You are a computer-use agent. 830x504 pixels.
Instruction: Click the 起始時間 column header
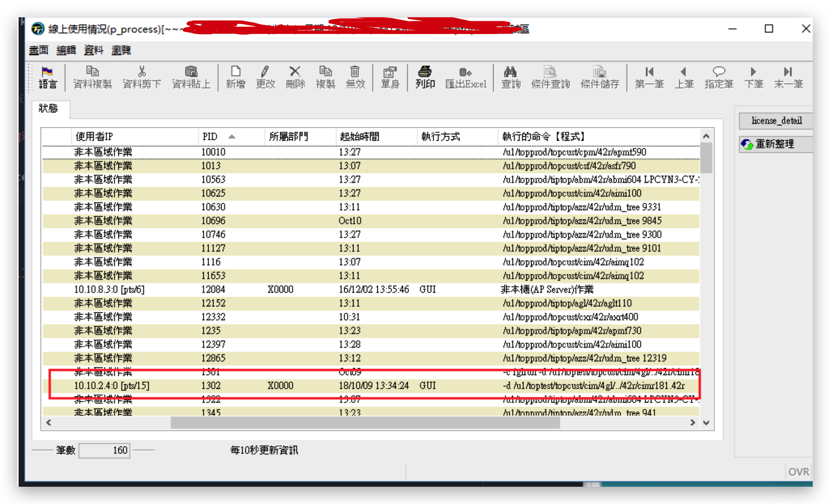click(x=376, y=137)
